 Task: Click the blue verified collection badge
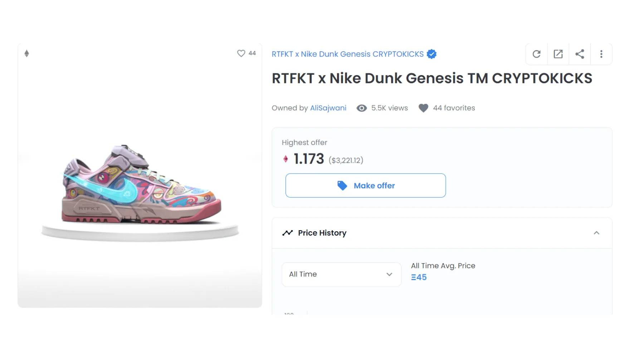[x=432, y=54]
